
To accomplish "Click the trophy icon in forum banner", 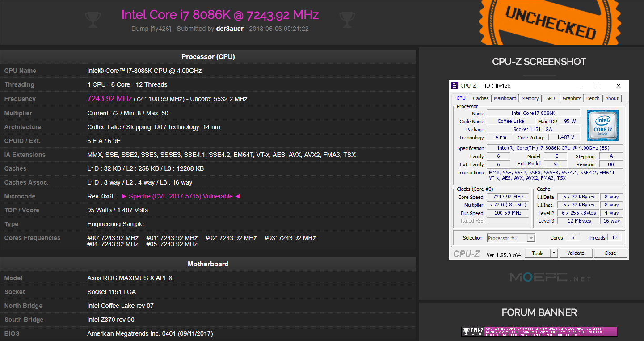I will pyautogui.click(x=466, y=332).
